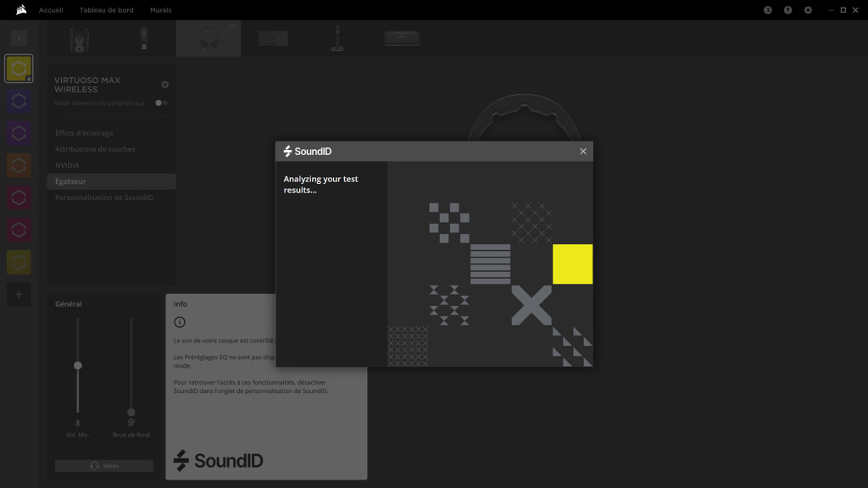The width and height of the screenshot is (868, 488).
Task: Click the microphone icon under the volume slider
Action: click(77, 424)
